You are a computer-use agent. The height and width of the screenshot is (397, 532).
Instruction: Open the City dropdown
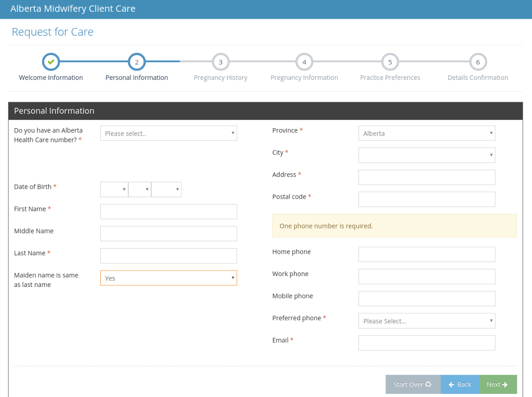427,155
